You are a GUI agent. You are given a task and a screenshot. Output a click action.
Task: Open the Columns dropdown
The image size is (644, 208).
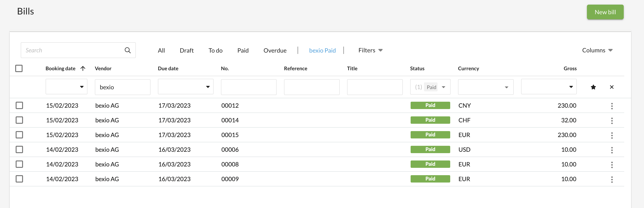(597, 50)
